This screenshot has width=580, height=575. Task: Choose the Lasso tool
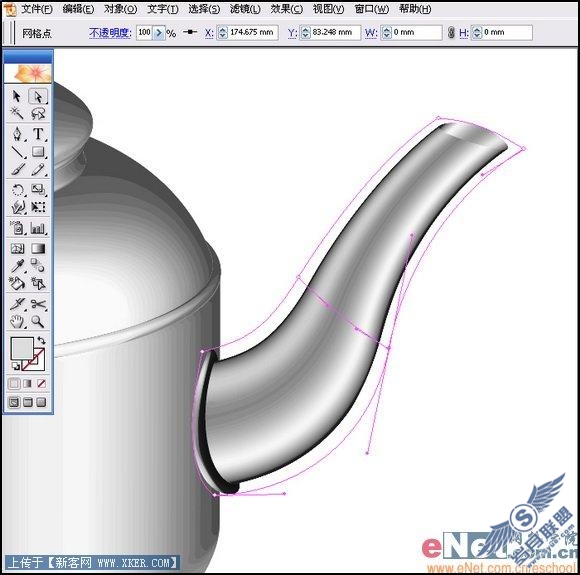pyautogui.click(x=38, y=114)
